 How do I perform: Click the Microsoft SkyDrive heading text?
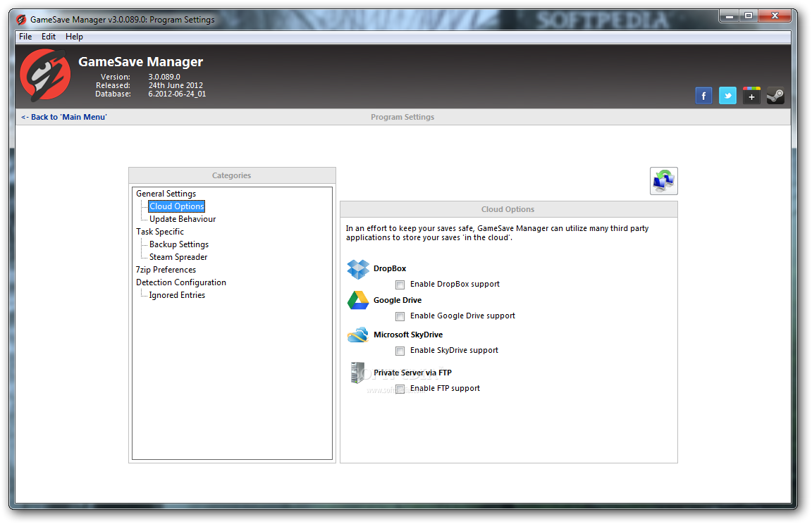click(x=408, y=335)
